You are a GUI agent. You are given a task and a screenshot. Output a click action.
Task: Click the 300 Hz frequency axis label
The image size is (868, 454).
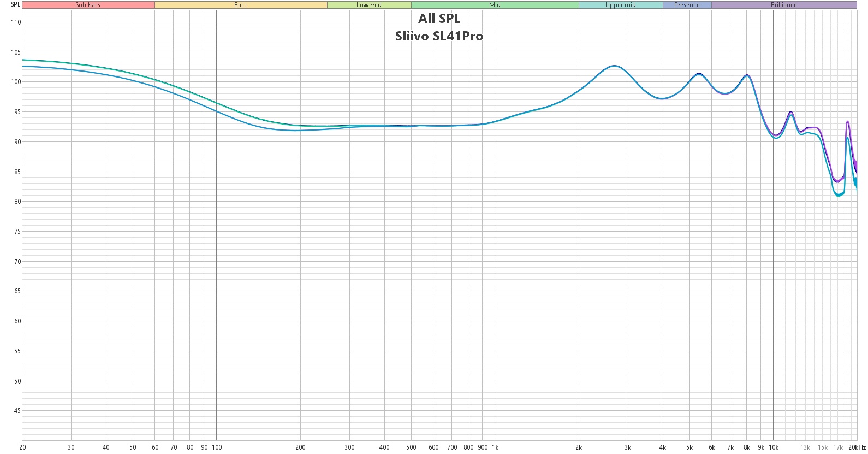(x=349, y=447)
